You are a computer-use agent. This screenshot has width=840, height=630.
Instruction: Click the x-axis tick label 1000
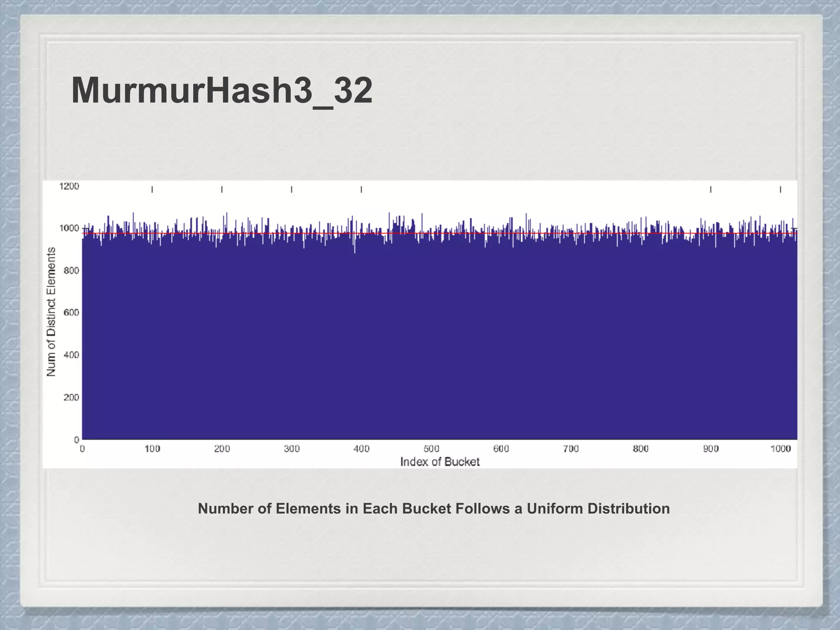coord(781,449)
